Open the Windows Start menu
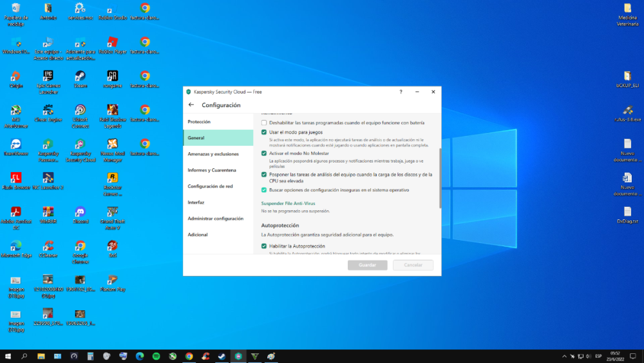 click(8, 356)
